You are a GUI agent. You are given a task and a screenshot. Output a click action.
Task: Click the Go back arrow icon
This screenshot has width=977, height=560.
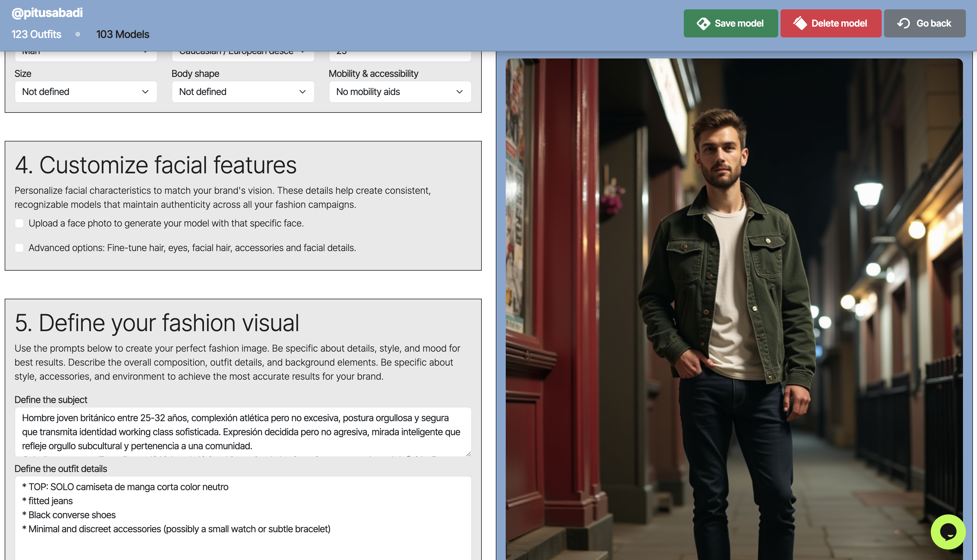(904, 23)
